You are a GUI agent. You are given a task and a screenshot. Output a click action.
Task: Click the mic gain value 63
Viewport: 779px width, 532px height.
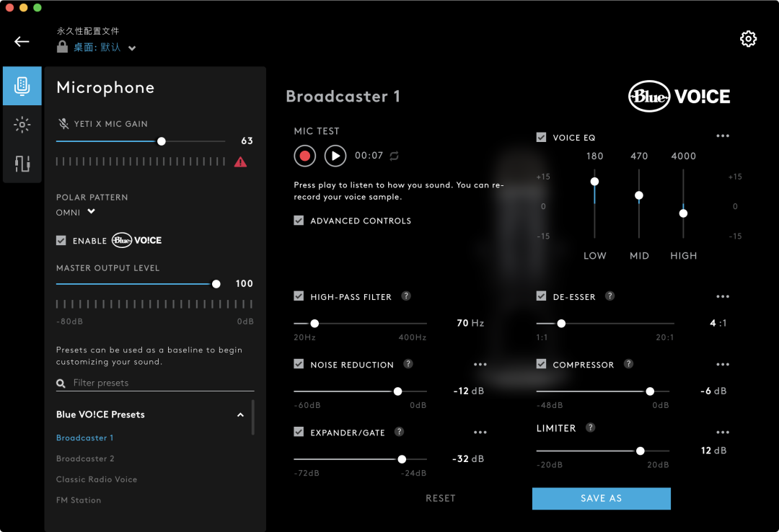pyautogui.click(x=247, y=141)
